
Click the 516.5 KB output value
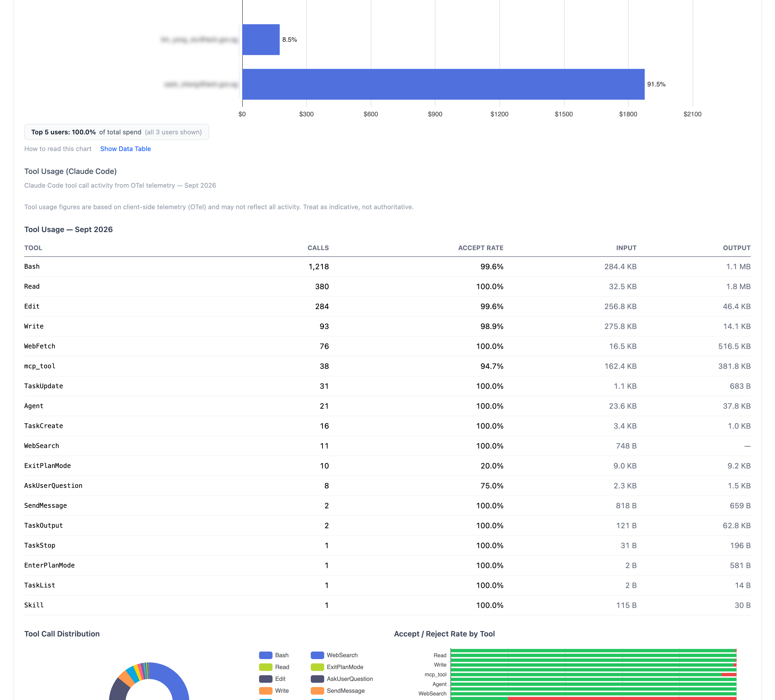734,346
